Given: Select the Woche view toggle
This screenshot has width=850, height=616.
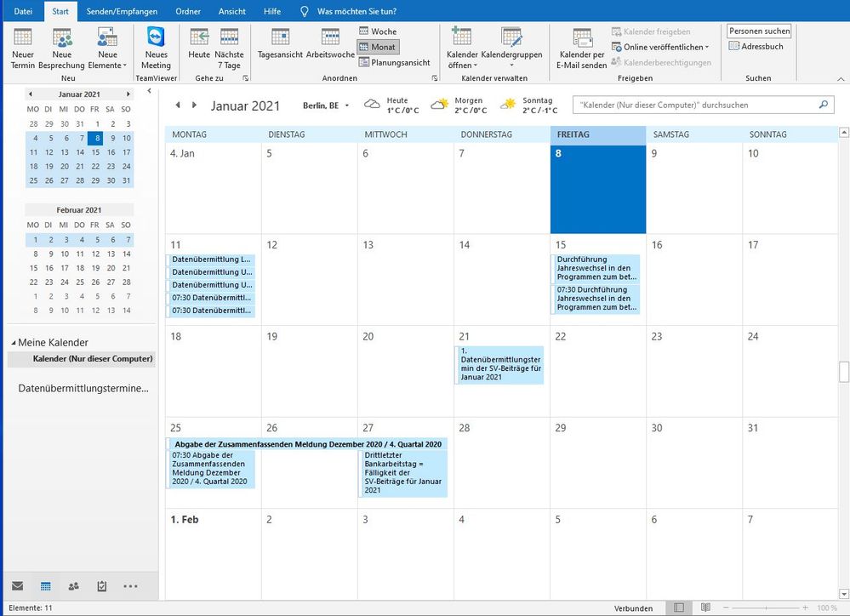Looking at the screenshot, I should pyautogui.click(x=377, y=31).
